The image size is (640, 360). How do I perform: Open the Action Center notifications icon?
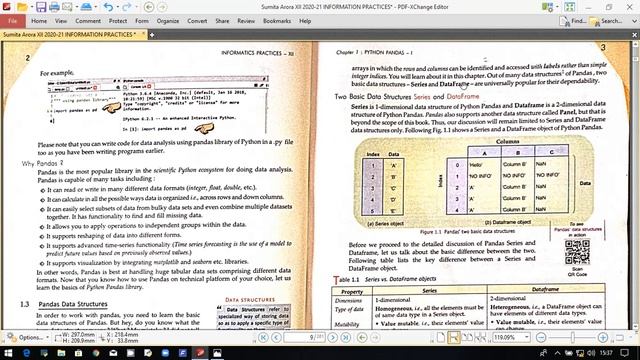(x=625, y=353)
